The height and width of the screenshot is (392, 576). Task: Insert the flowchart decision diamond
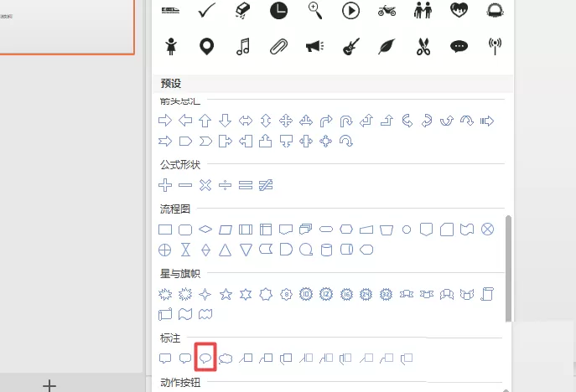point(205,230)
